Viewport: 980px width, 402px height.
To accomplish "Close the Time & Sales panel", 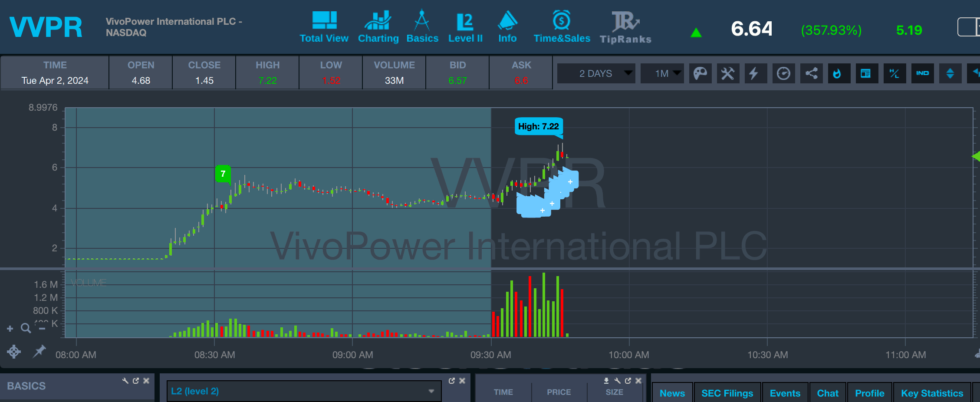I will [x=638, y=381].
